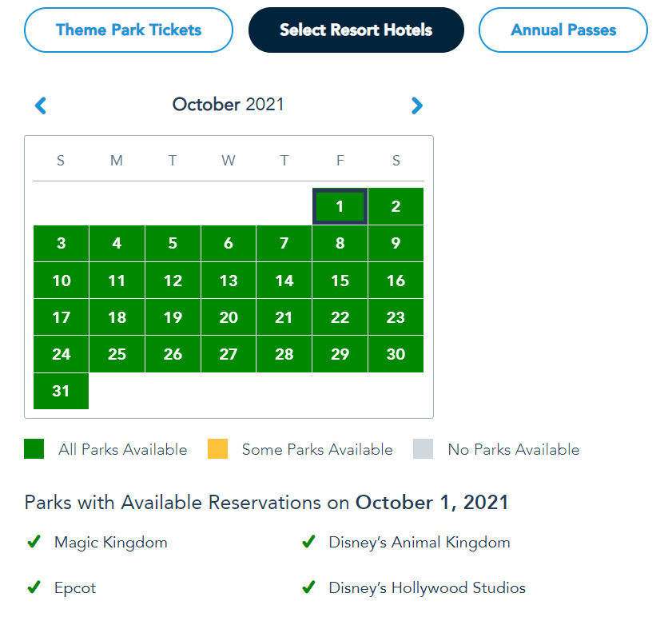Click the October 2021 month heading

[x=228, y=105]
